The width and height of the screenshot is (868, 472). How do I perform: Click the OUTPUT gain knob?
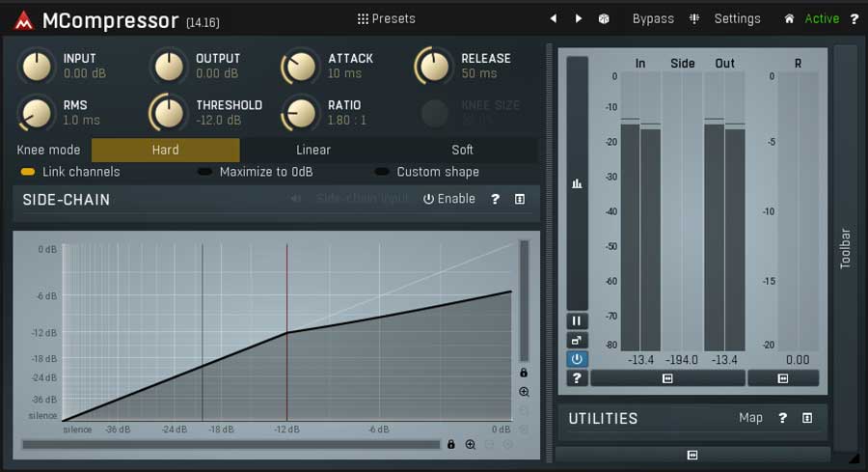coord(169,67)
